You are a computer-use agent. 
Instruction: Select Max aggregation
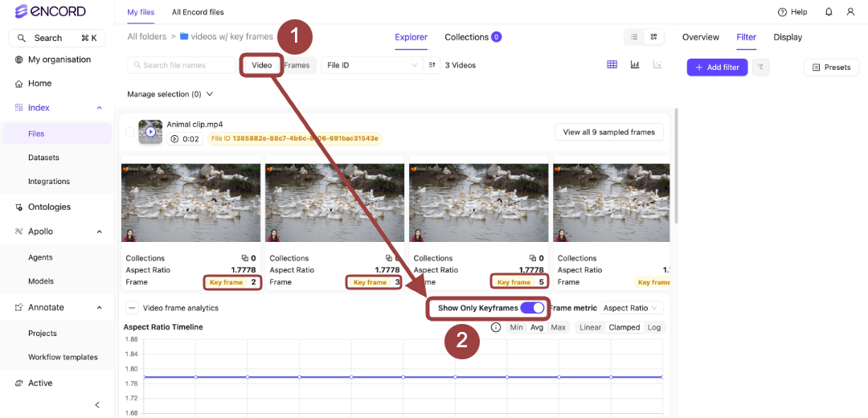(x=558, y=327)
